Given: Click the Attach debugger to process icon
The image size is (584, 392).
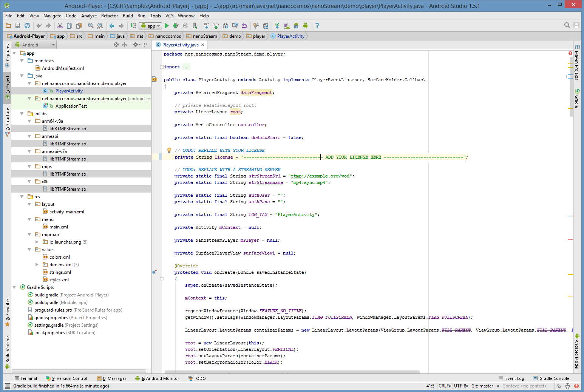Looking at the screenshot, I should point(195,26).
